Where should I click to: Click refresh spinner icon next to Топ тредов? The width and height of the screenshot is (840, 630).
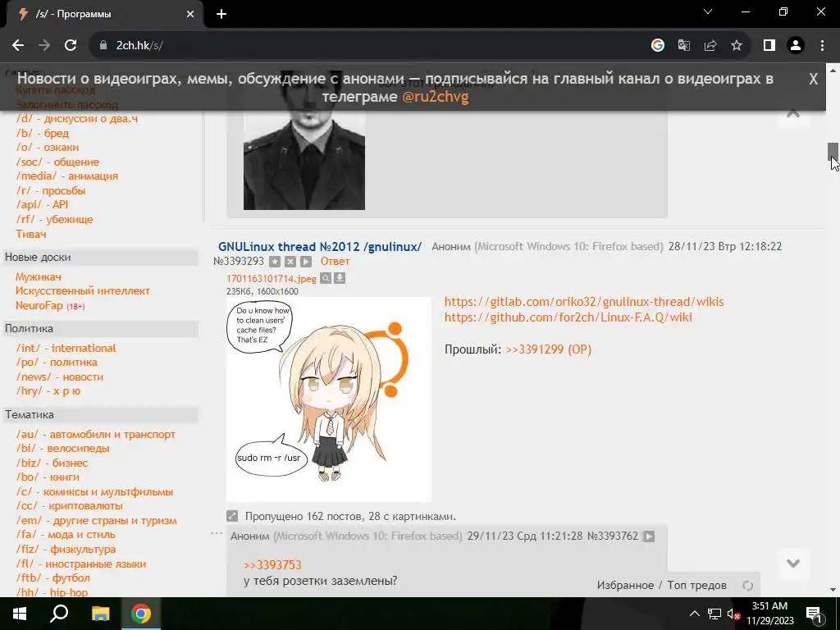tap(748, 586)
